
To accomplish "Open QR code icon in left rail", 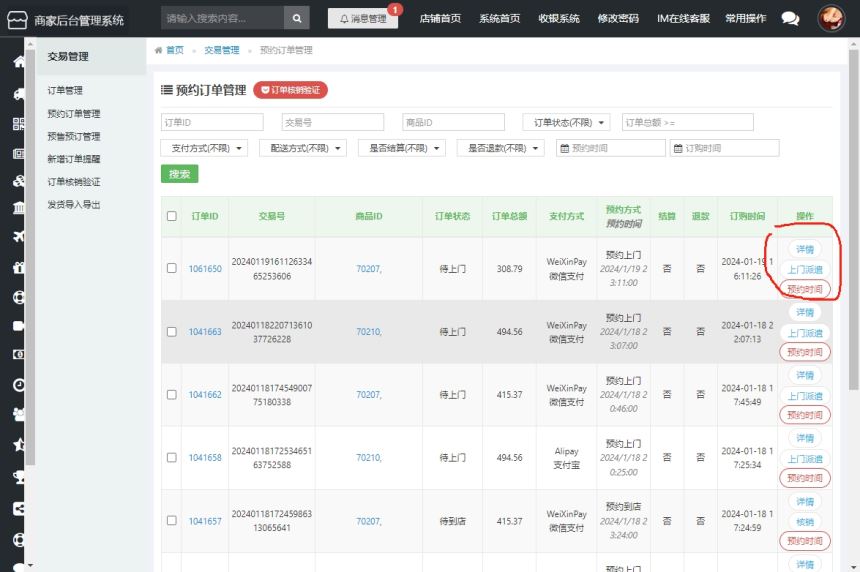I will [x=19, y=123].
